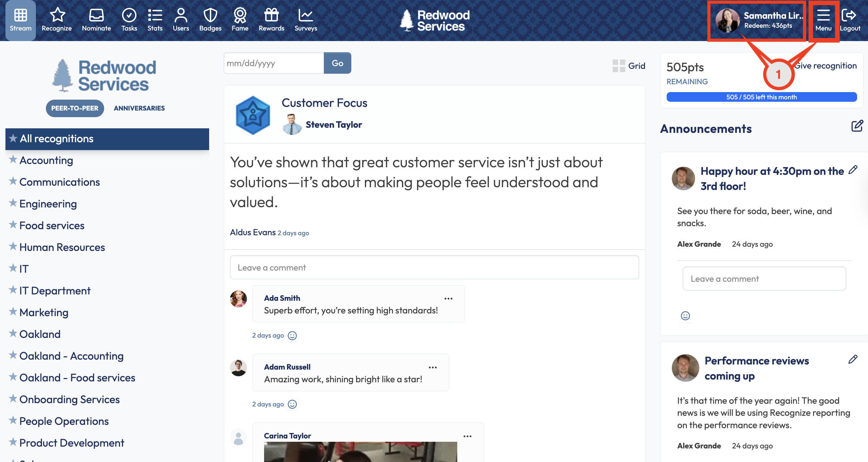Click the Fame ribbon icon
Screen dimensions: 868x462
point(240,15)
